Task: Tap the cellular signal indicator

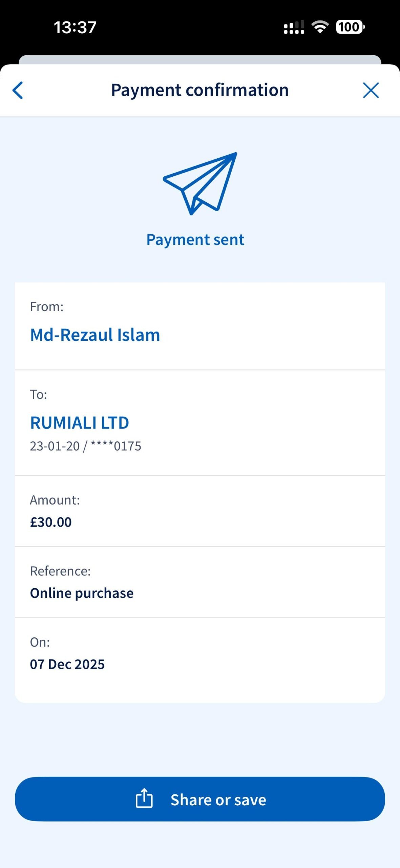Action: pos(294,27)
